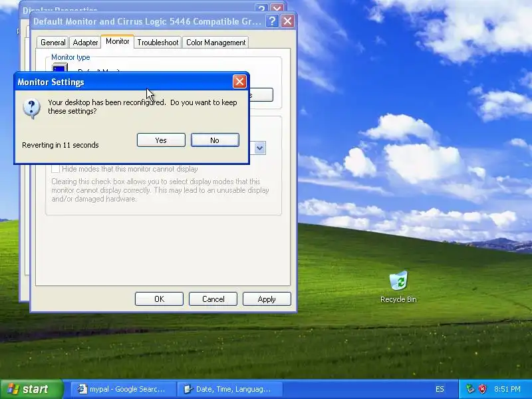Open the Windows start menu

[32, 389]
